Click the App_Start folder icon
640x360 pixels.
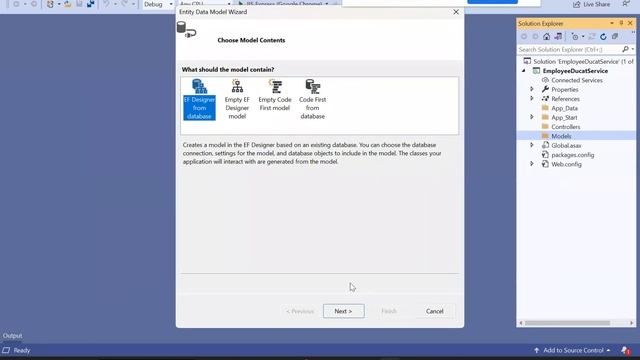click(545, 117)
